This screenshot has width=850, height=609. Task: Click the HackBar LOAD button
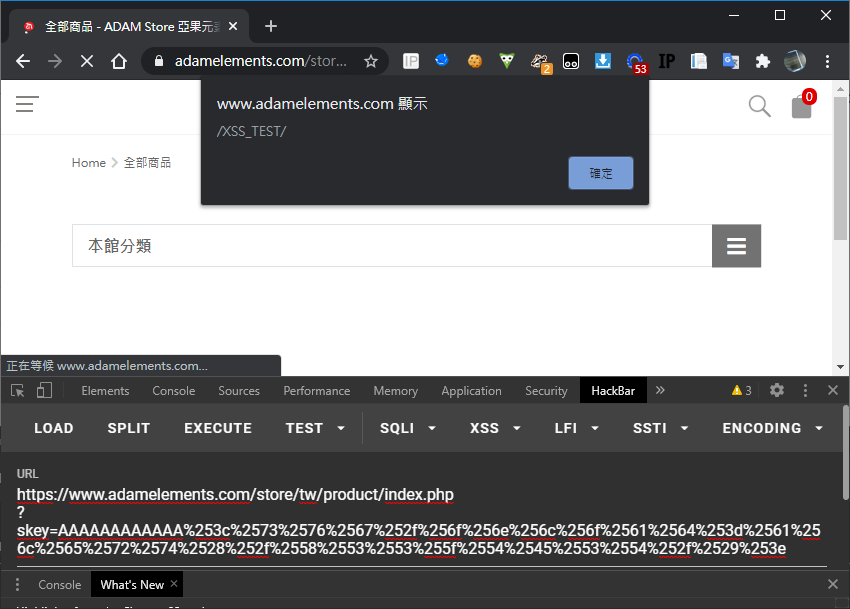(54, 428)
